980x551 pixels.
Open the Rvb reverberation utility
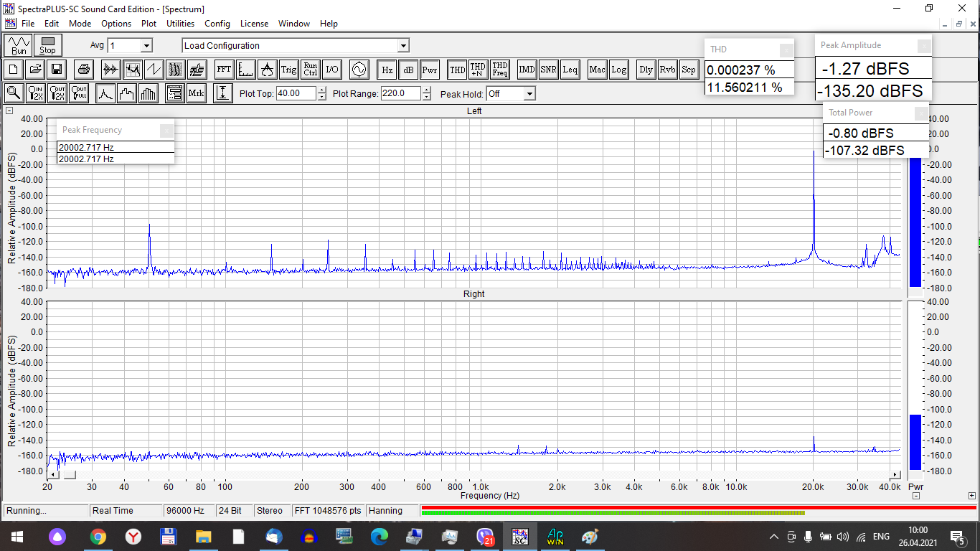[667, 70]
